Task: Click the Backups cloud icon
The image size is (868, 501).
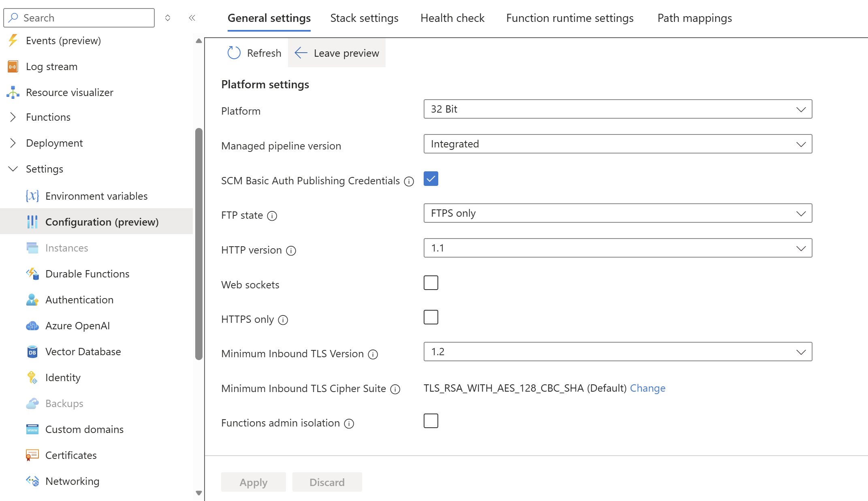Action: (x=32, y=403)
